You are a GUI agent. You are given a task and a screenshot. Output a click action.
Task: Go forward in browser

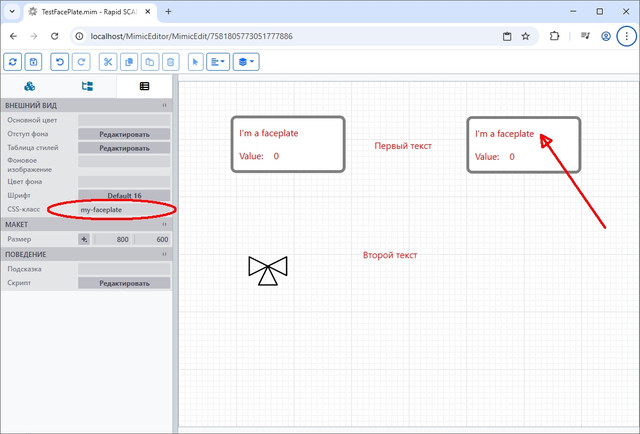34,36
